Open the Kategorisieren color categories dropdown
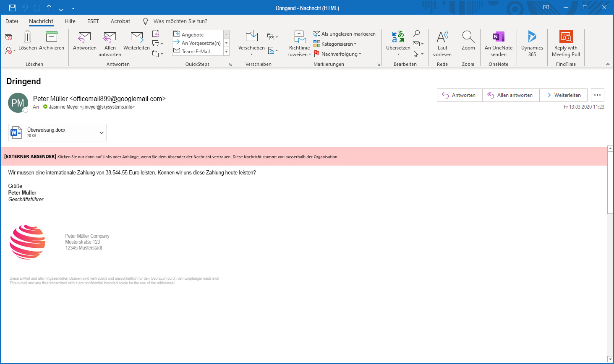Image resolution: width=614 pixels, height=364 pixels. click(335, 44)
